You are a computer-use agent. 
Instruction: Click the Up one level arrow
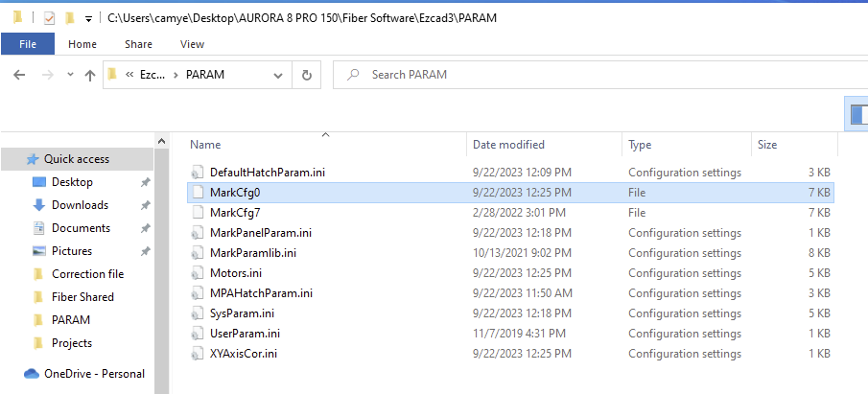[90, 76]
